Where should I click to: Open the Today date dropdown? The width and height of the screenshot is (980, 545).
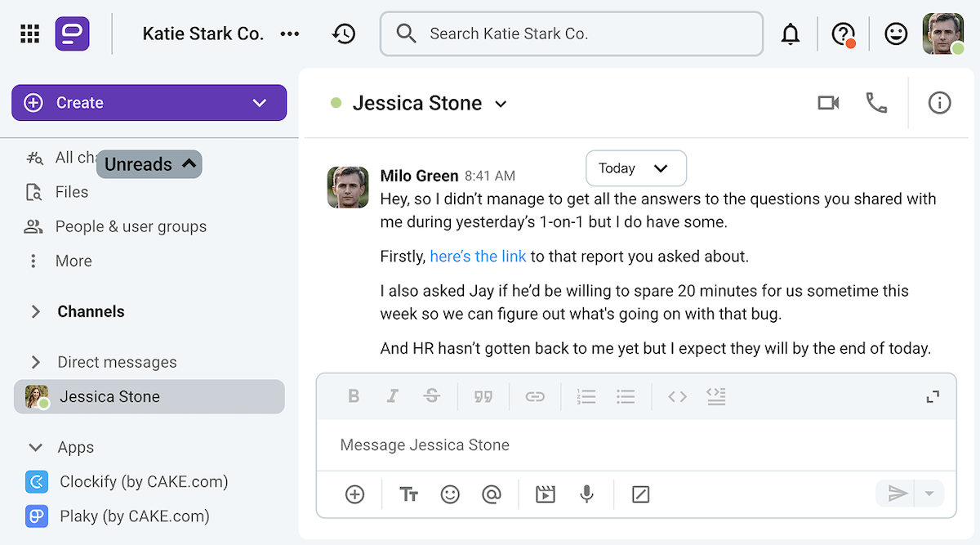(x=636, y=168)
